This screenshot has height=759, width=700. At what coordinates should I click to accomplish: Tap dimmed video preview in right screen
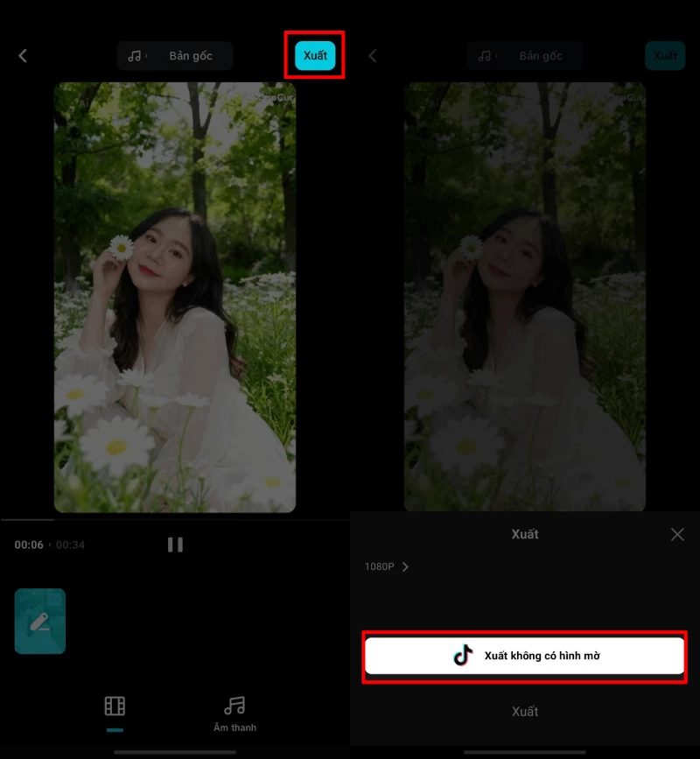[525, 296]
